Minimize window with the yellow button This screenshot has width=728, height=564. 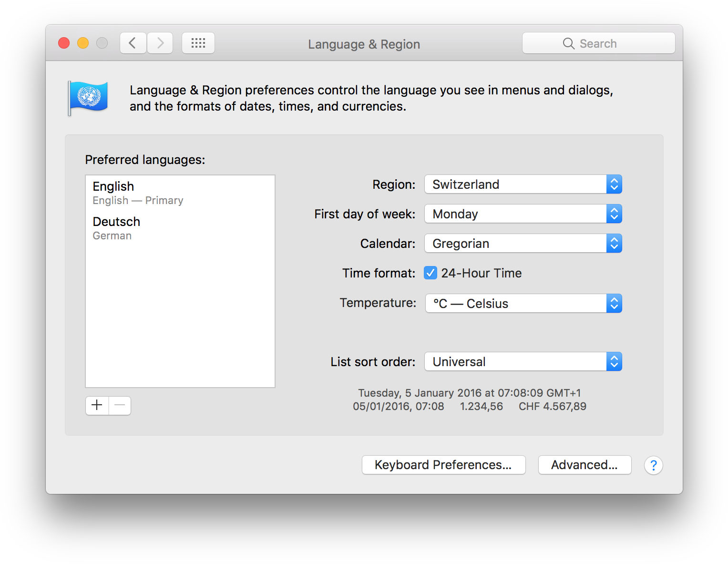point(83,43)
